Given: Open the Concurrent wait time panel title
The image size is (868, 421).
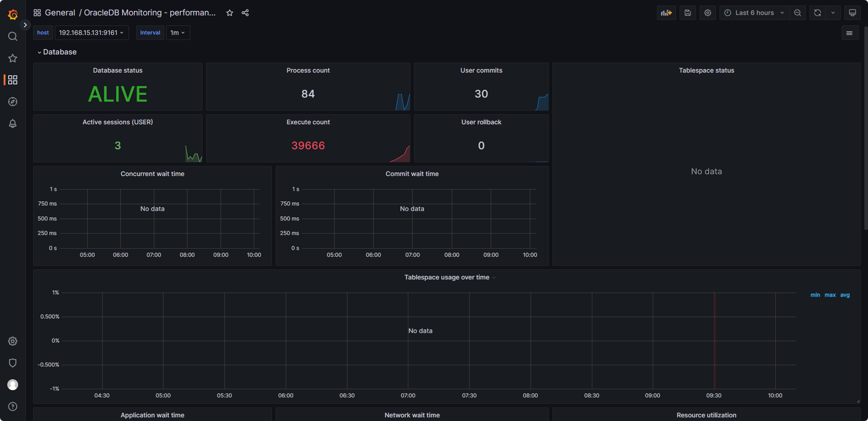Looking at the screenshot, I should click(153, 174).
